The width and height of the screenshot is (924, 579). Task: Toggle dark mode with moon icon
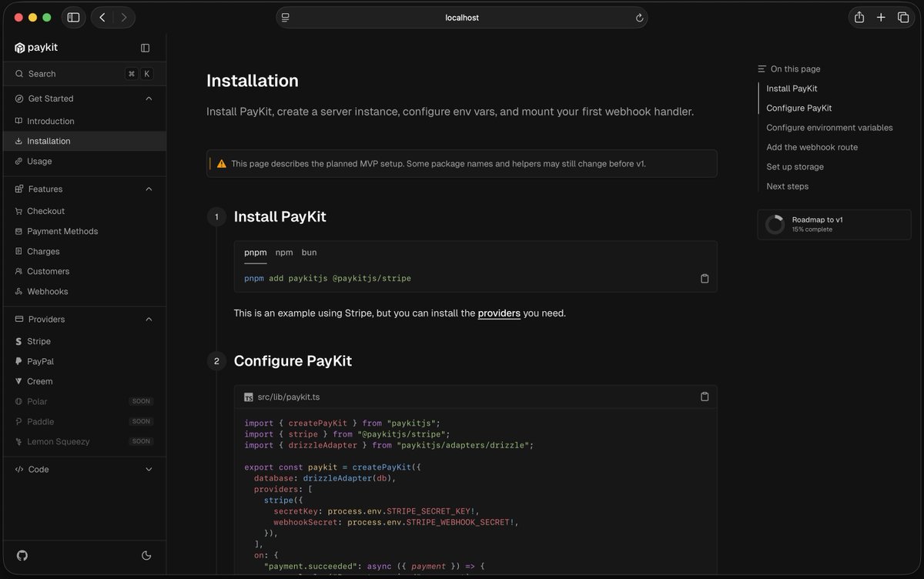147,555
